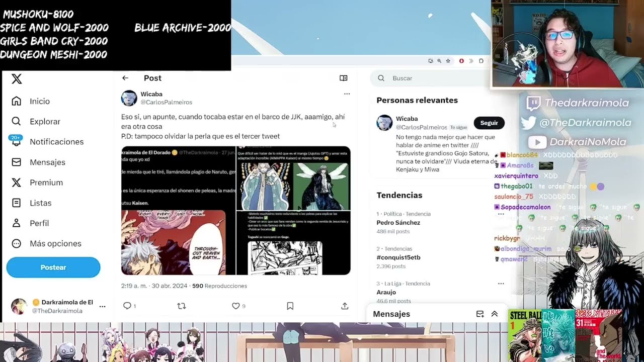Expand the Mensajes drawer with double chevron
The image size is (644, 362).
pyautogui.click(x=495, y=314)
